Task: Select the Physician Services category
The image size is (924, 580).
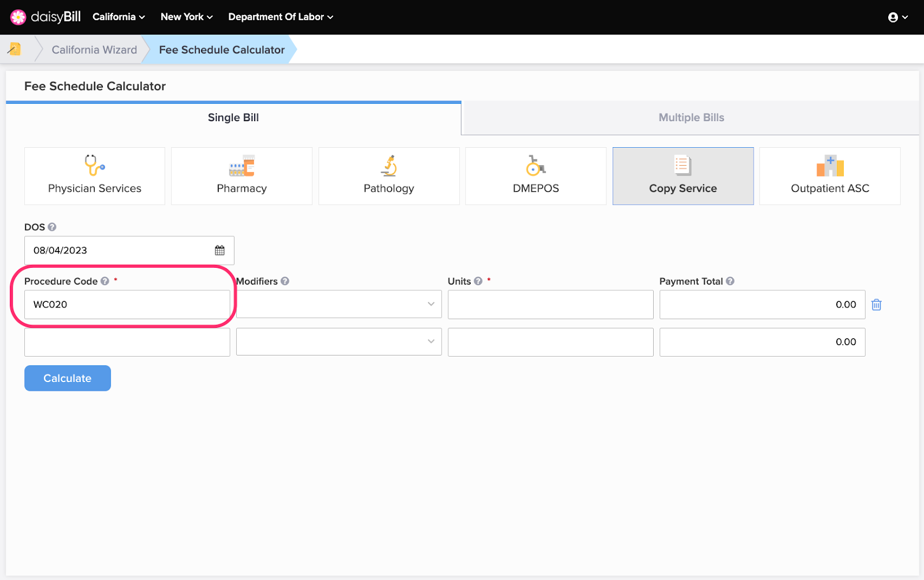Action: click(95, 176)
